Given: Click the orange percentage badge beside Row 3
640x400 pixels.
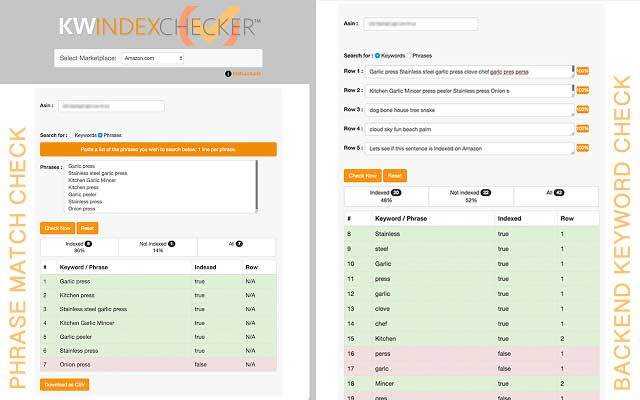Looking at the screenshot, I should coord(582,109).
